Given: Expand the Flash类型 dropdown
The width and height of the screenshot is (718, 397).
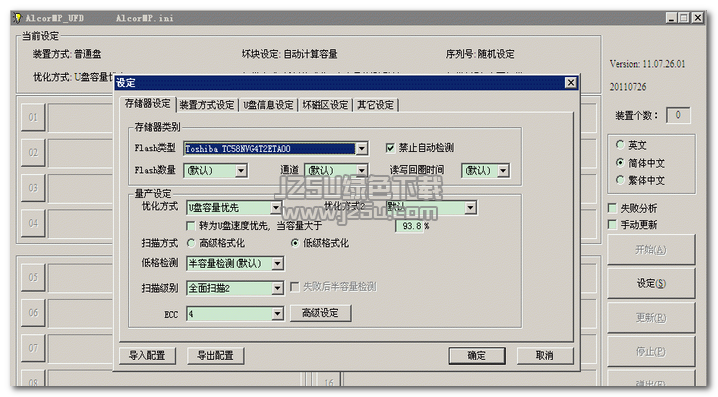Looking at the screenshot, I should (362, 148).
